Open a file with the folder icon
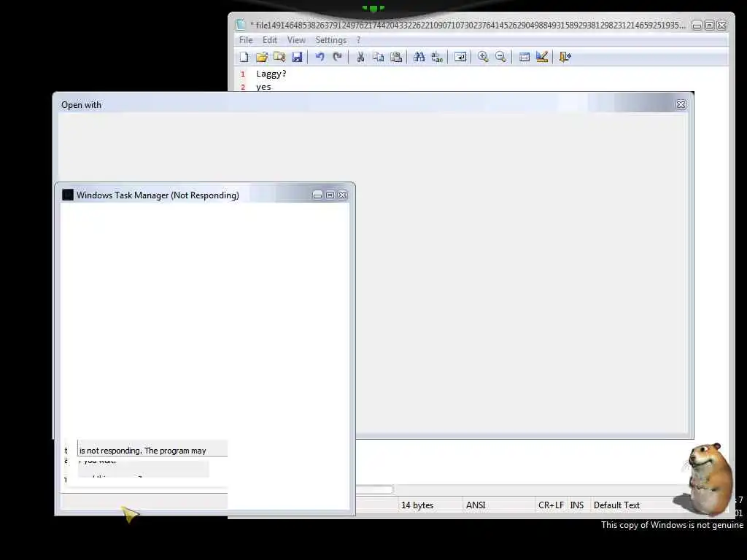 262,57
